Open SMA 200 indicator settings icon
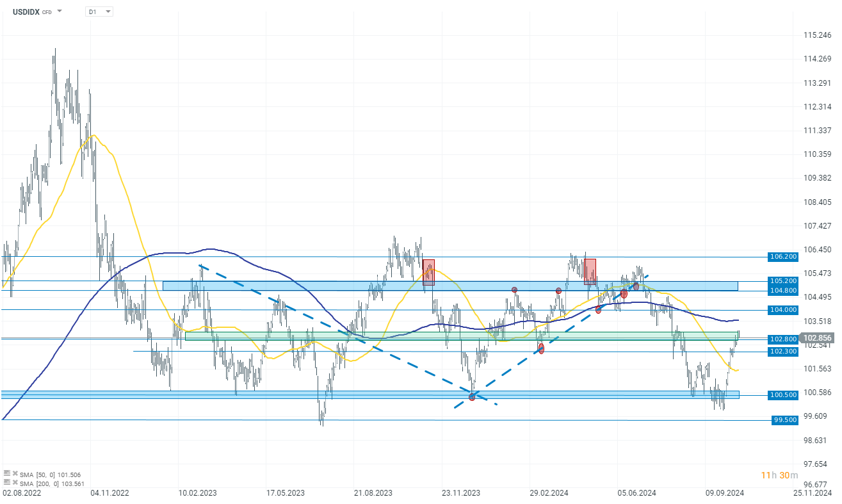 click(x=6, y=482)
